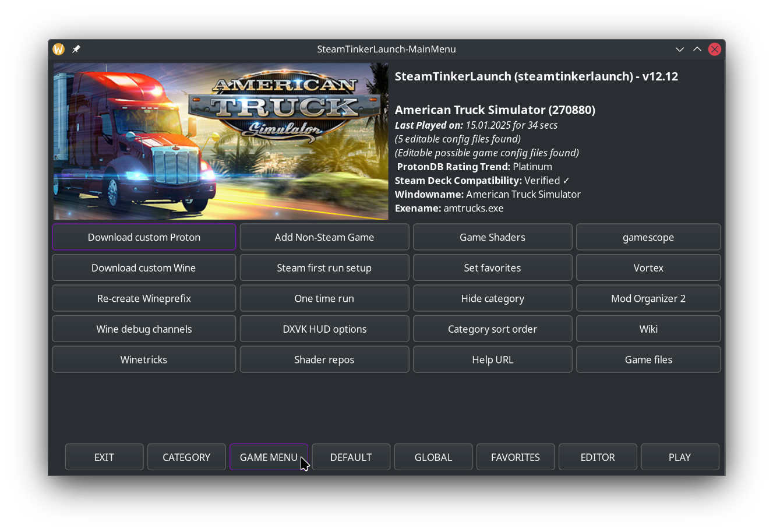773x532 pixels.
Task: Open Game Shaders
Action: (493, 237)
